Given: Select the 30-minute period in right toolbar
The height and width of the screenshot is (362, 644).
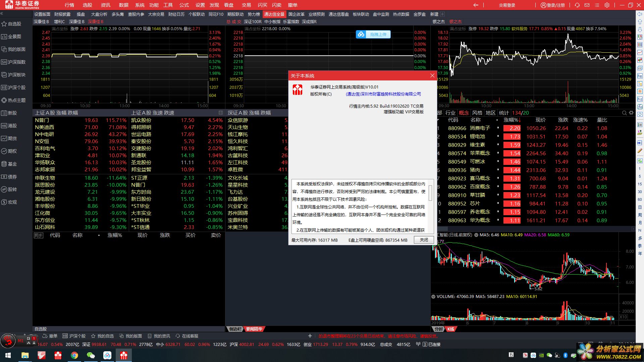Looking at the screenshot, I should click(x=640, y=192).
